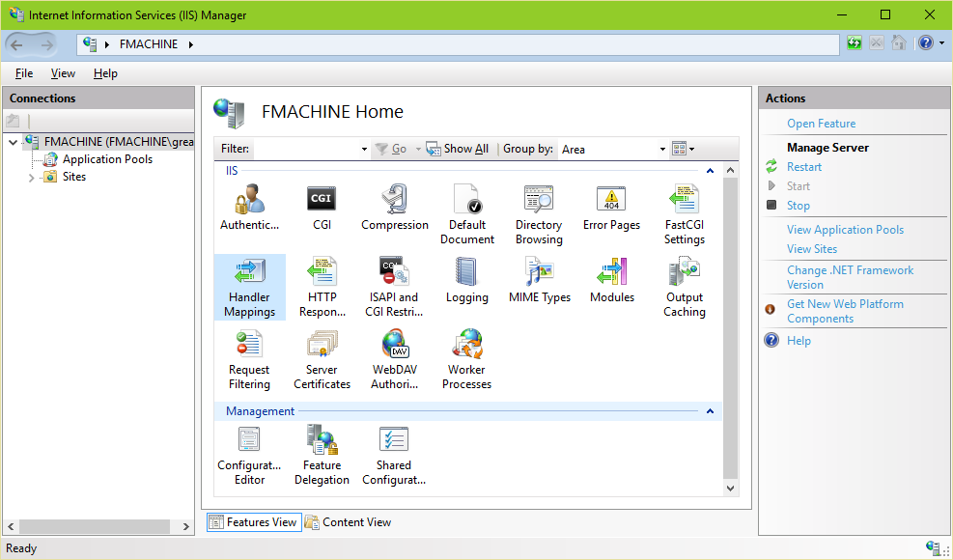The height and width of the screenshot is (560, 953).
Task: Switch to Content View tab
Action: tap(348, 521)
